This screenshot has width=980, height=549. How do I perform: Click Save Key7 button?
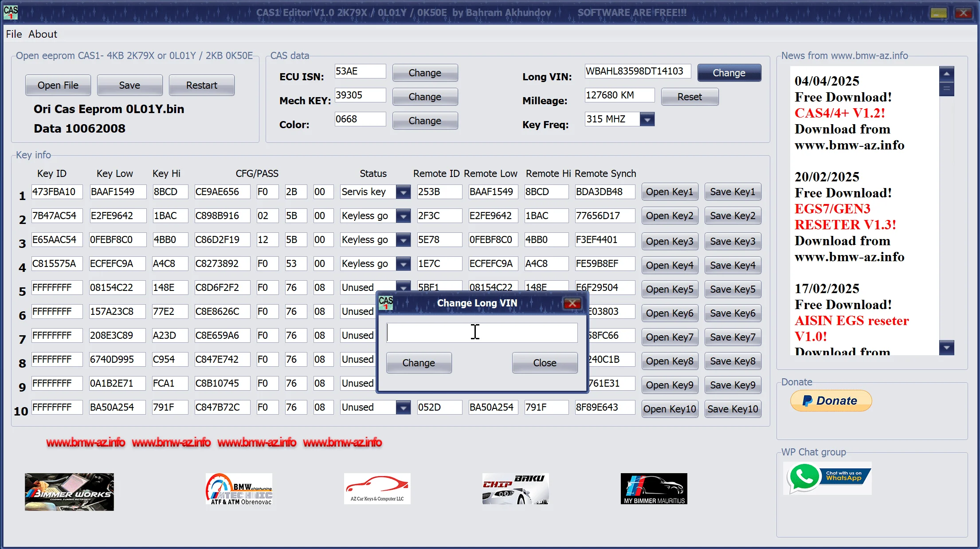(x=733, y=337)
